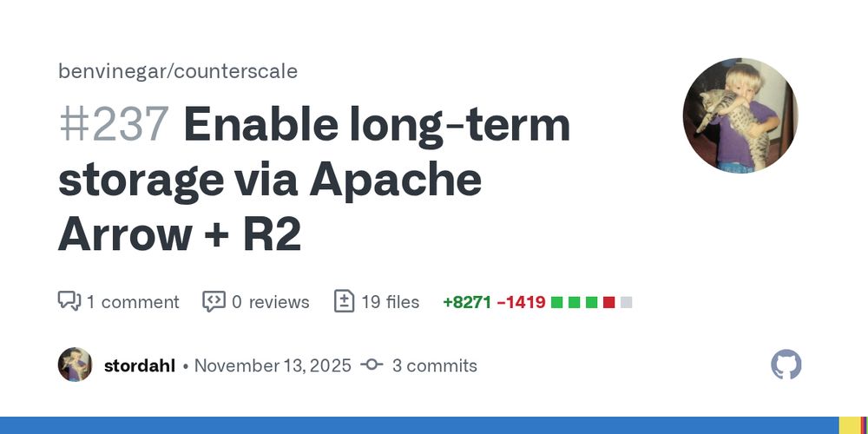Screen dimensions: 868x434
Task: Click stordahl's small author avatar
Action: (x=76, y=365)
